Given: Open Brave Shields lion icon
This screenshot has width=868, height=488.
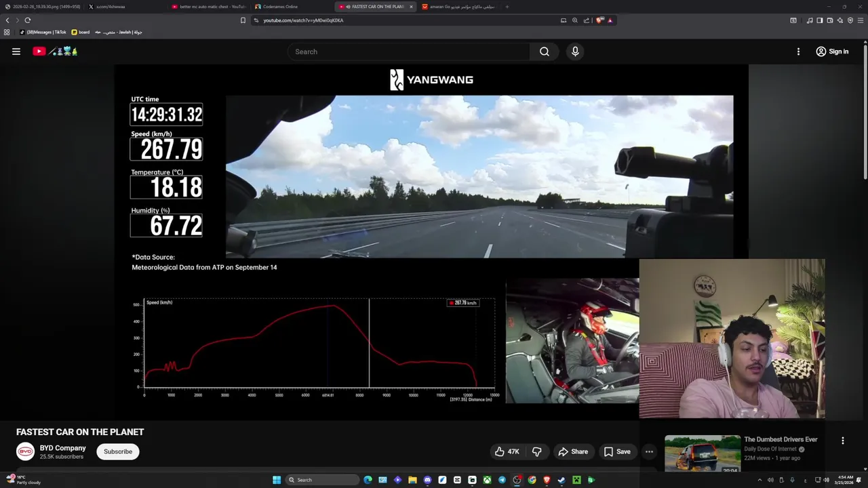Looking at the screenshot, I should pos(599,20).
